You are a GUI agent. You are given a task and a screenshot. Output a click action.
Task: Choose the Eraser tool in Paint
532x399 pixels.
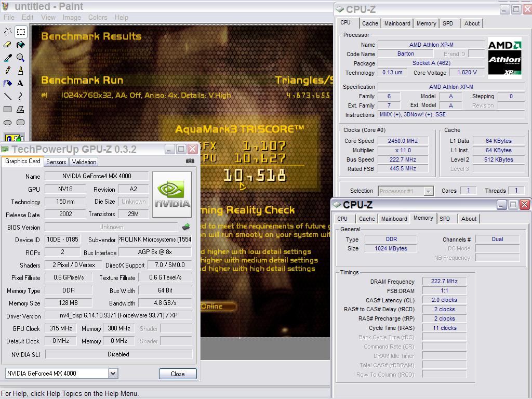(x=8, y=45)
